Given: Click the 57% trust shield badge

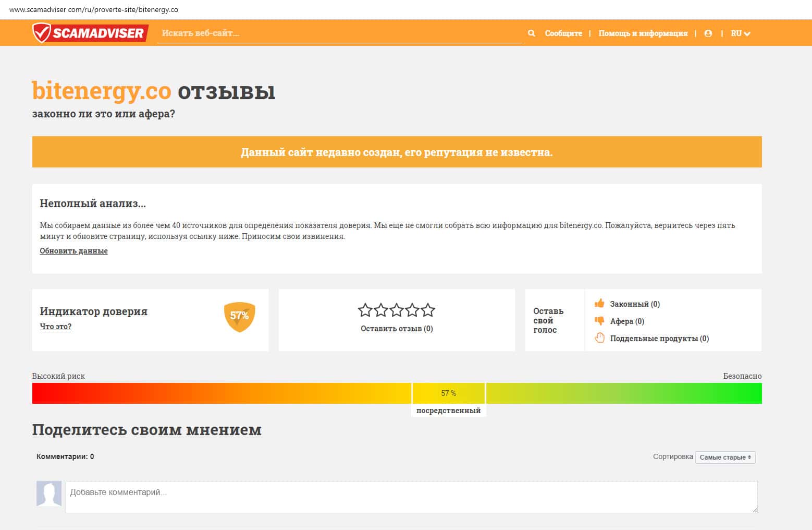Looking at the screenshot, I should point(240,317).
